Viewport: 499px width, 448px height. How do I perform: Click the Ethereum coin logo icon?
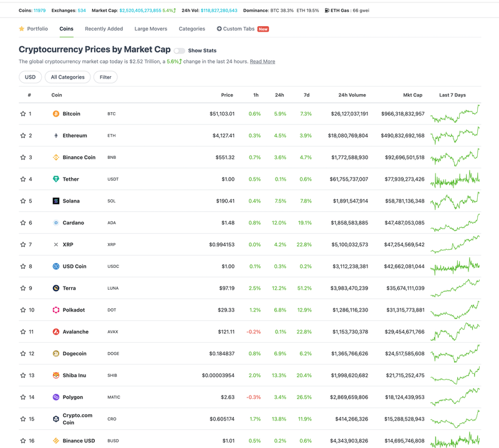(x=56, y=136)
